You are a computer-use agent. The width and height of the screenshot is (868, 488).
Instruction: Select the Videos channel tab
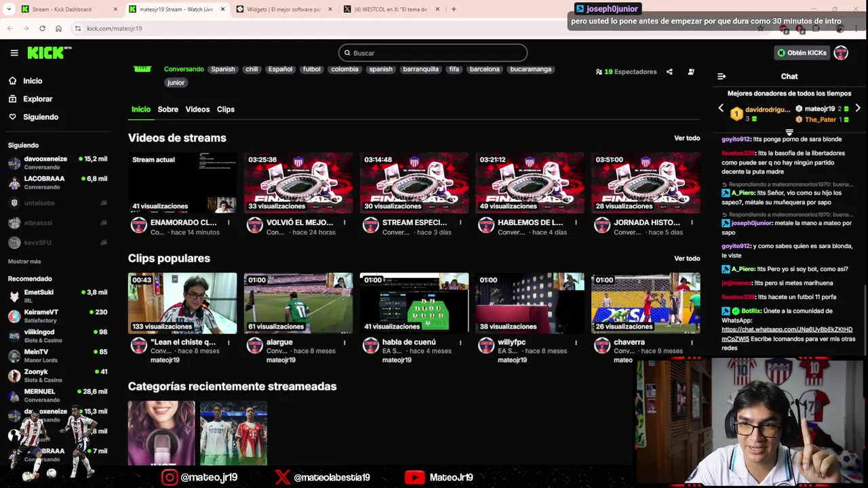pos(197,109)
